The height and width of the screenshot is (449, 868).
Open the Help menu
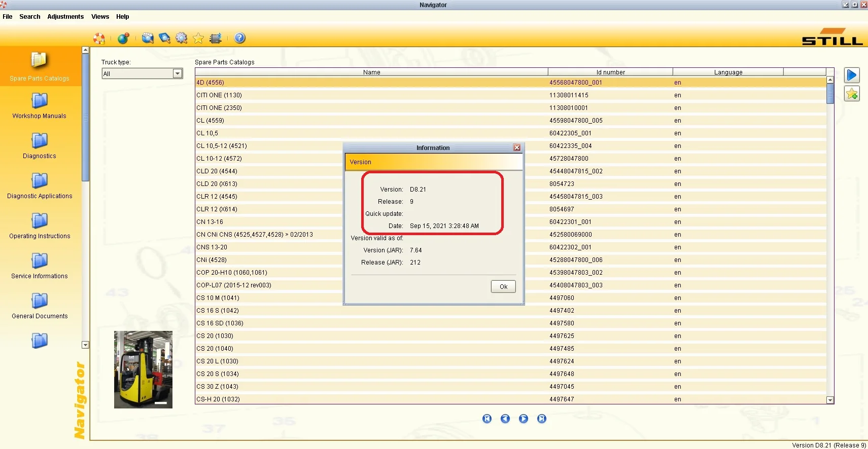tap(123, 17)
